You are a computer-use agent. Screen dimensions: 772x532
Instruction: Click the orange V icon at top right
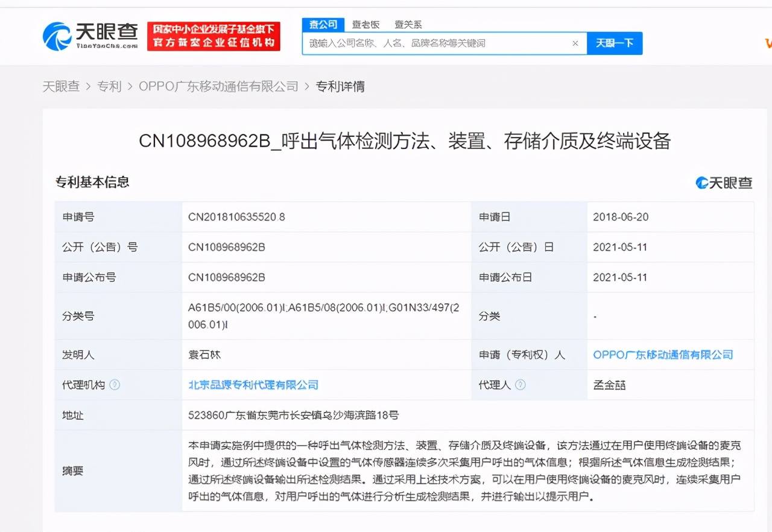(x=768, y=43)
